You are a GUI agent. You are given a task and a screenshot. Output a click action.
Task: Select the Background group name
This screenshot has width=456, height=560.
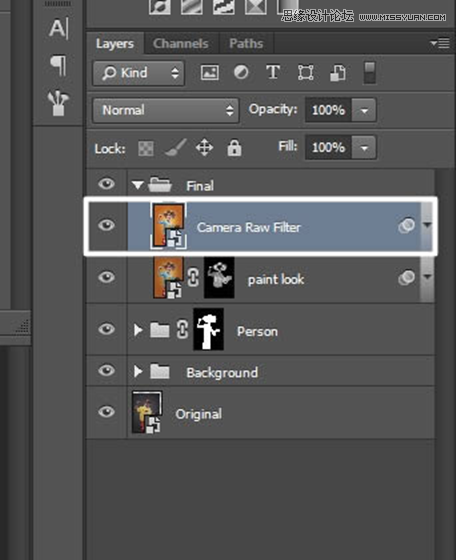point(222,373)
